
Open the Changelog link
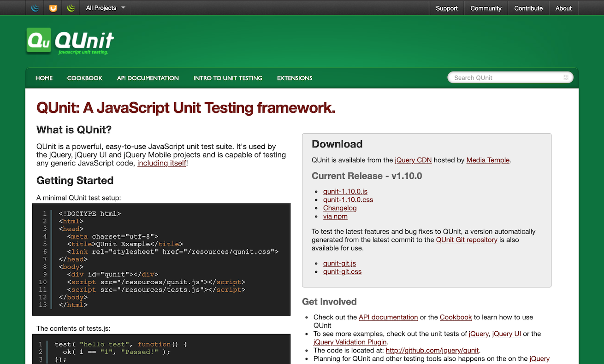click(x=340, y=208)
